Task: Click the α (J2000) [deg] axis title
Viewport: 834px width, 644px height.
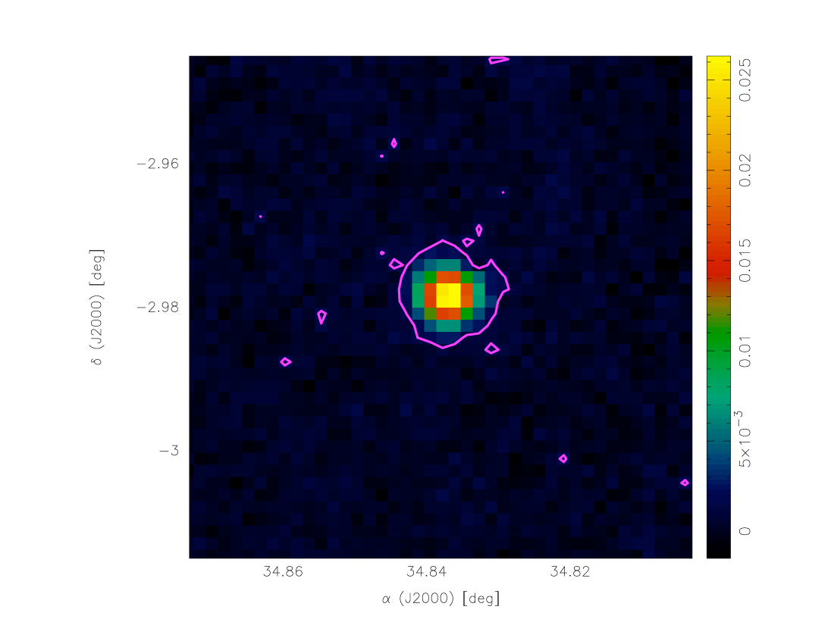Action: click(441, 599)
